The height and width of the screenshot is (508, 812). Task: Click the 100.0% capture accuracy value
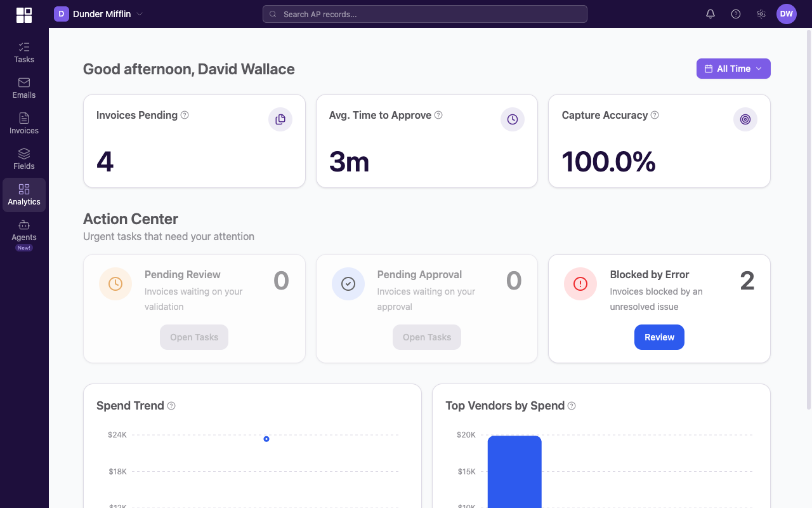tap(609, 162)
